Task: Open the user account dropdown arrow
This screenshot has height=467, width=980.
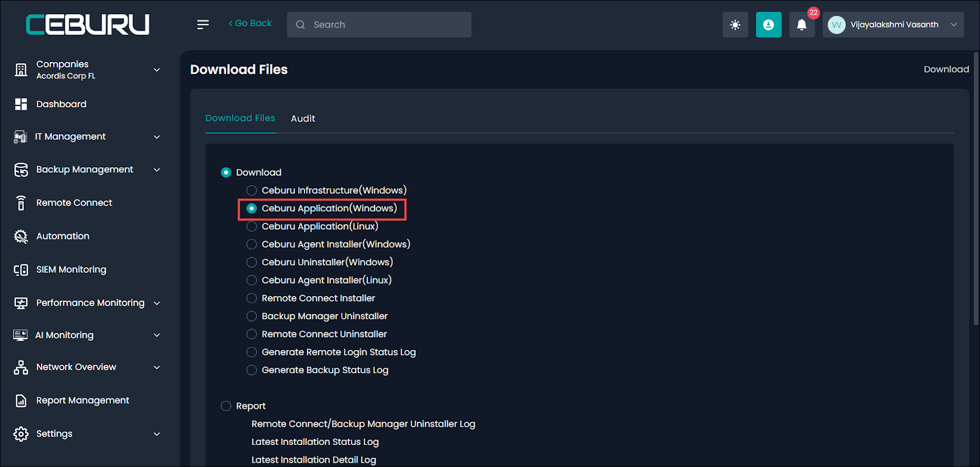Action: click(954, 25)
